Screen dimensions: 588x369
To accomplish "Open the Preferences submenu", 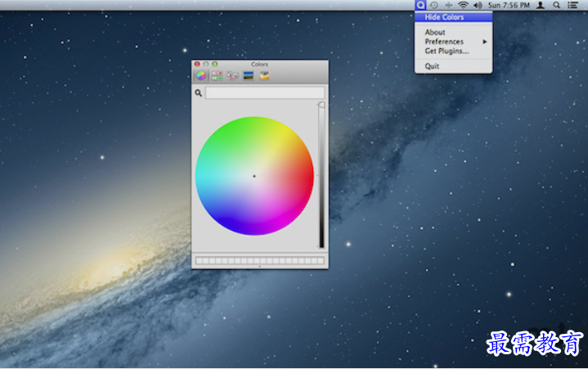I will pyautogui.click(x=453, y=42).
